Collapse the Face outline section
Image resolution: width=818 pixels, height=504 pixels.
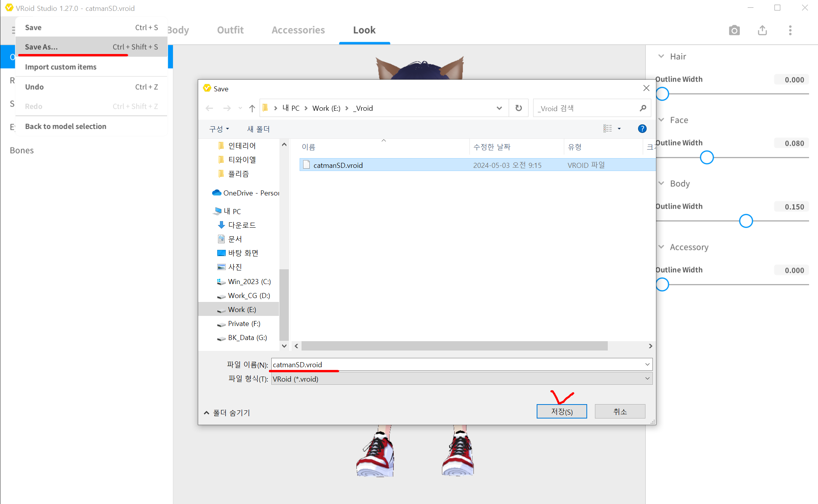point(661,120)
